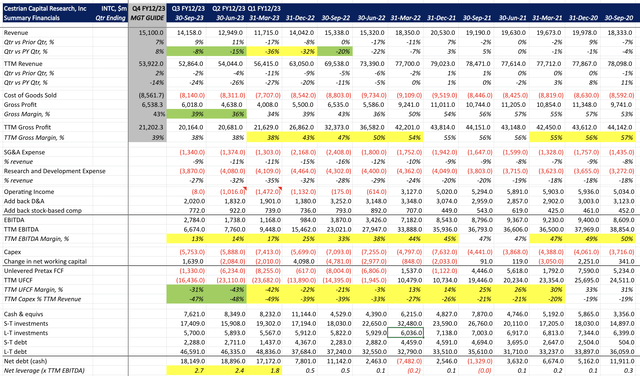Click TTM gross profit value 21,202.3

point(151,127)
